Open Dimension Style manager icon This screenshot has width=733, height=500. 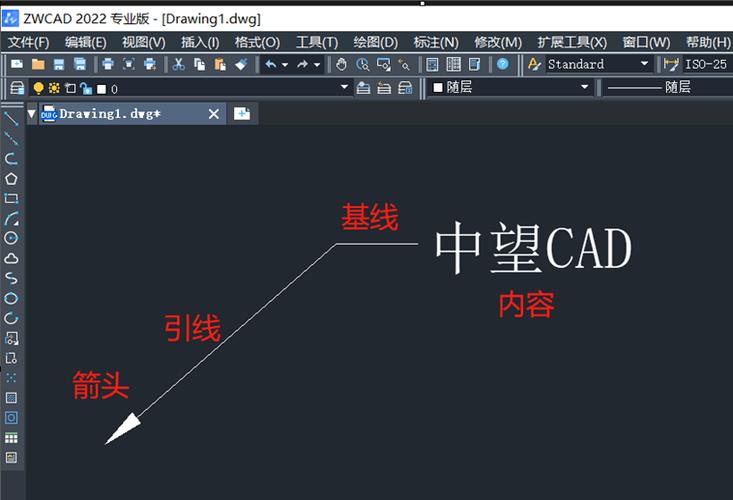coord(671,64)
